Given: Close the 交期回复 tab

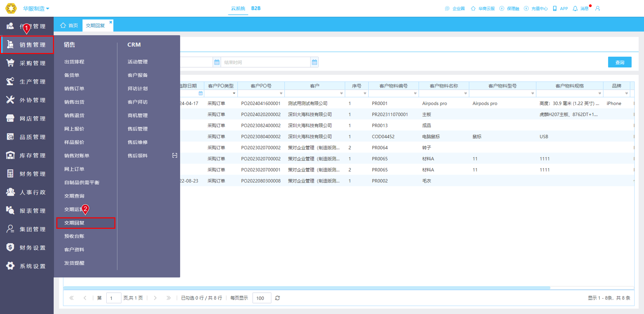Looking at the screenshot, I should click(x=111, y=22).
